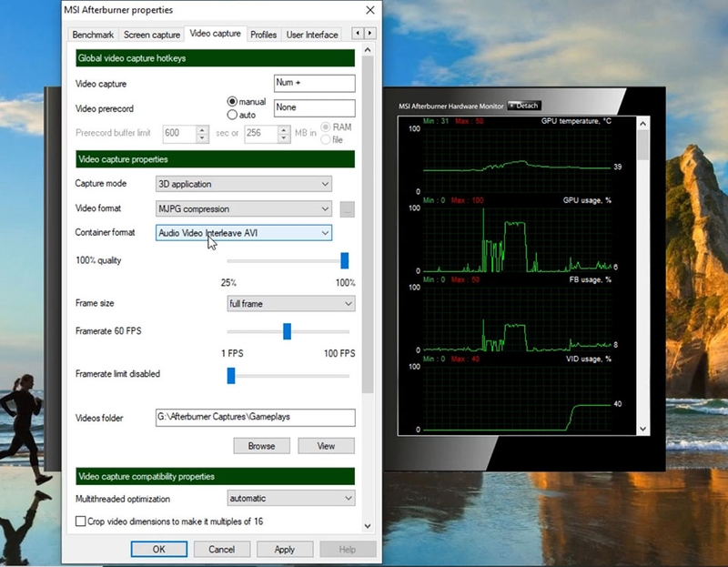
Task: Open the Frame size dropdown
Action: 291,304
